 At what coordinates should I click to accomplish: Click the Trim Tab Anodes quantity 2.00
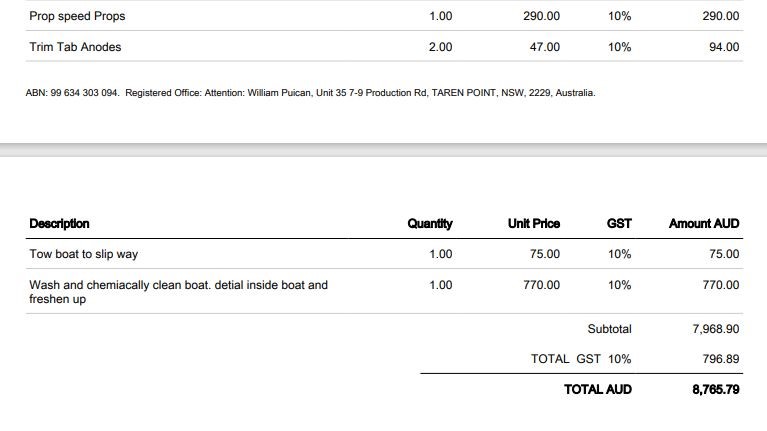coord(440,46)
